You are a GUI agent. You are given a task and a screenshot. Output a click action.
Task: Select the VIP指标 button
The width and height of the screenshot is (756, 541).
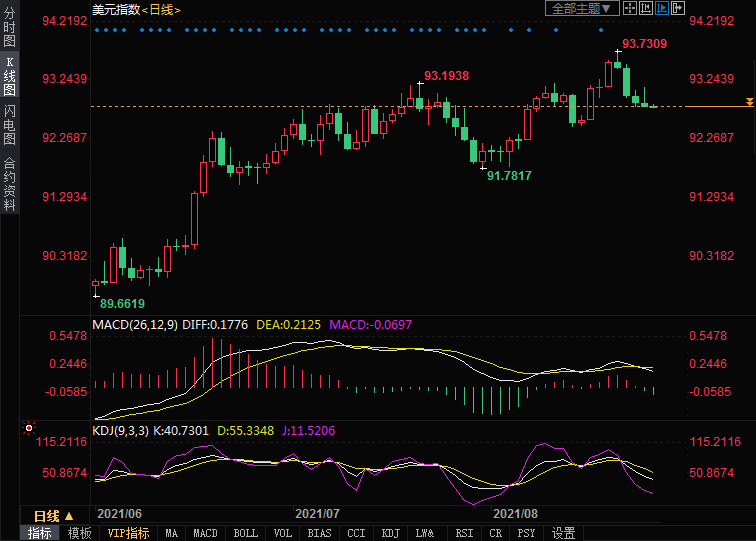pos(128,533)
